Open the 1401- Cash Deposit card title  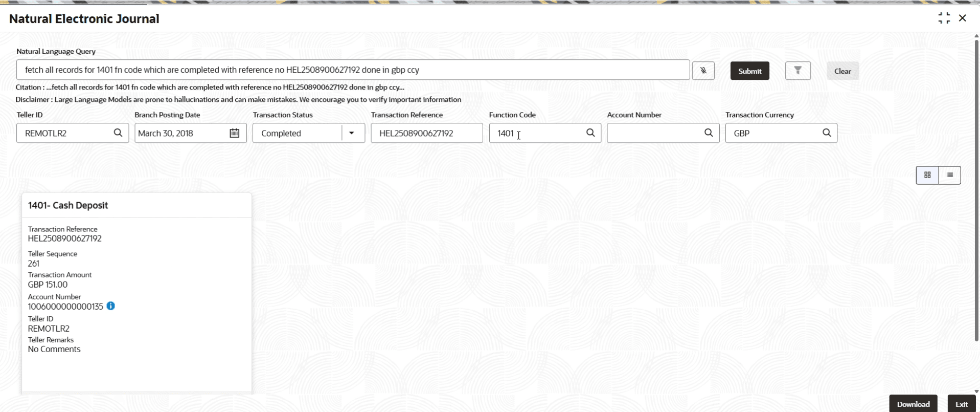(x=68, y=205)
